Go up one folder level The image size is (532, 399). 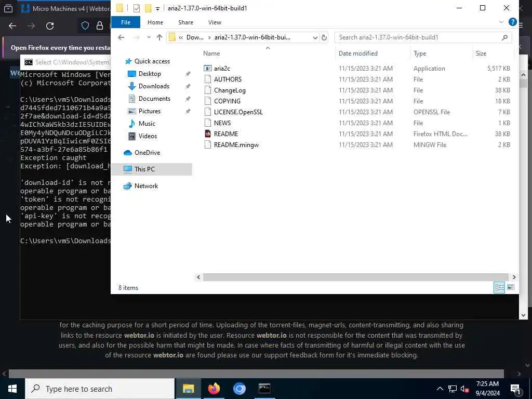(159, 37)
